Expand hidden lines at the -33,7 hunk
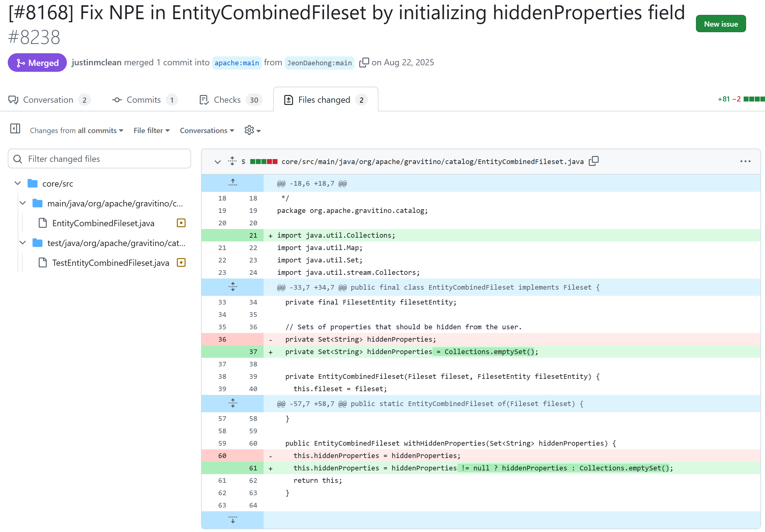This screenshot has height=532, width=765. point(233,287)
